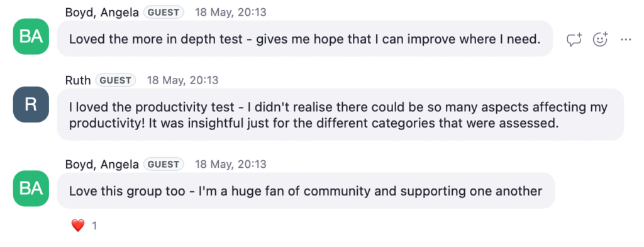Click GUEST badge on the 'Loved the more in depth test' message

(164, 13)
